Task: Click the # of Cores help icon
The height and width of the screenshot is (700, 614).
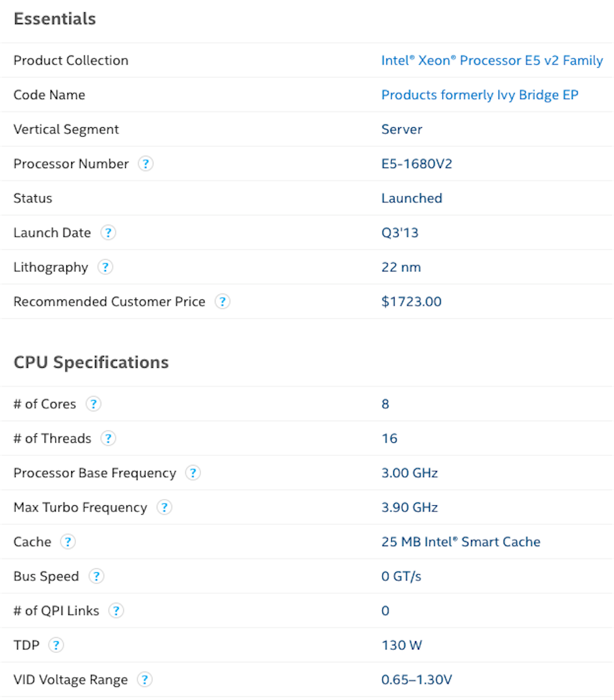Action: [x=93, y=403]
